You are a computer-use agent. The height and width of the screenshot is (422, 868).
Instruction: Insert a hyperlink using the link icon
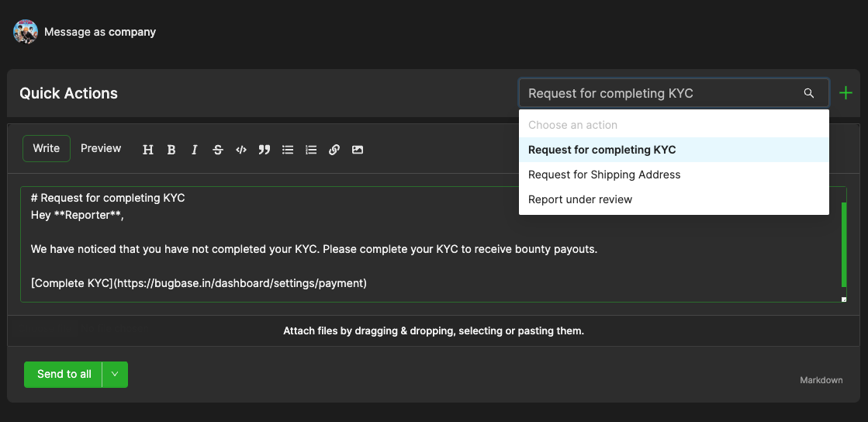coord(334,150)
